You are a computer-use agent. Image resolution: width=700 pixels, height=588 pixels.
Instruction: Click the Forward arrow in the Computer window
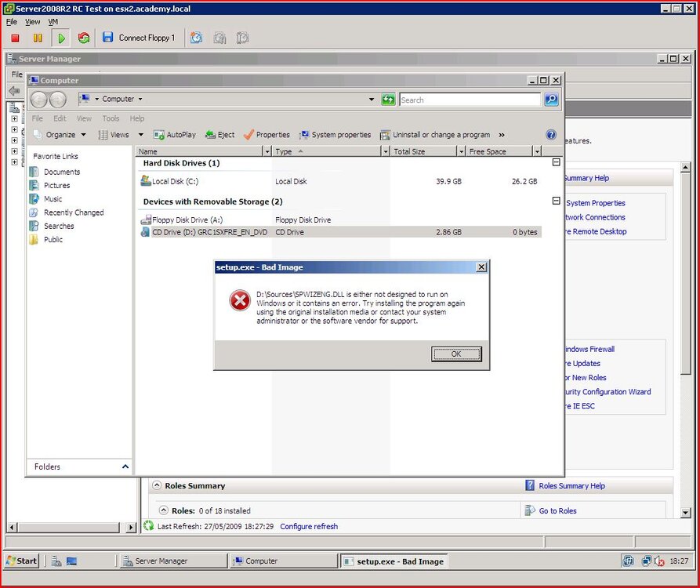click(x=58, y=99)
